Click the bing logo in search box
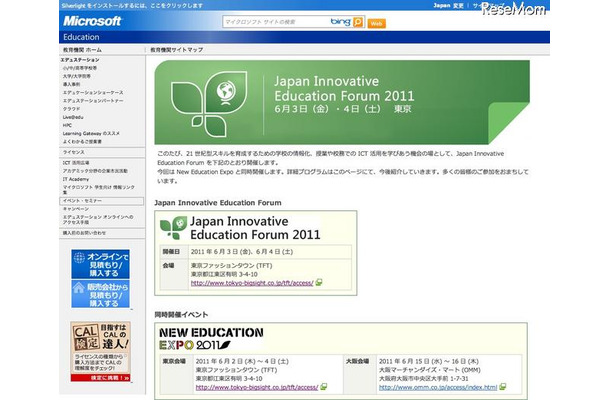610x400 pixels. click(x=340, y=22)
